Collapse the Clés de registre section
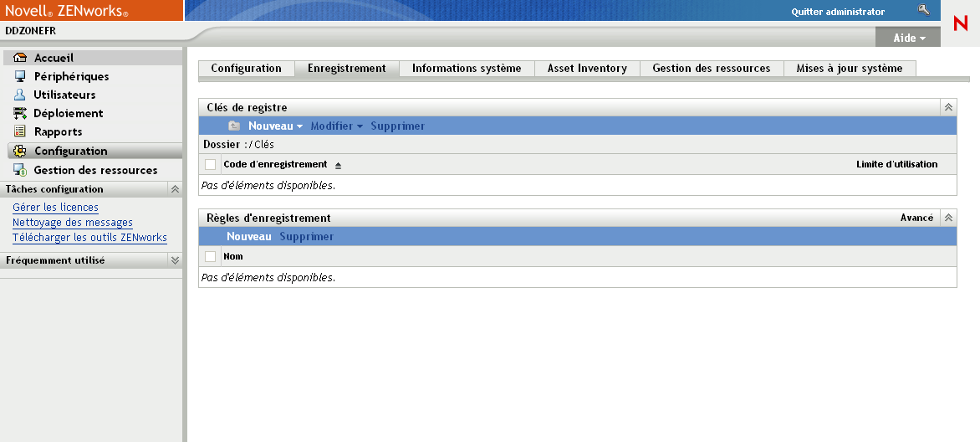980x442 pixels. (x=948, y=108)
